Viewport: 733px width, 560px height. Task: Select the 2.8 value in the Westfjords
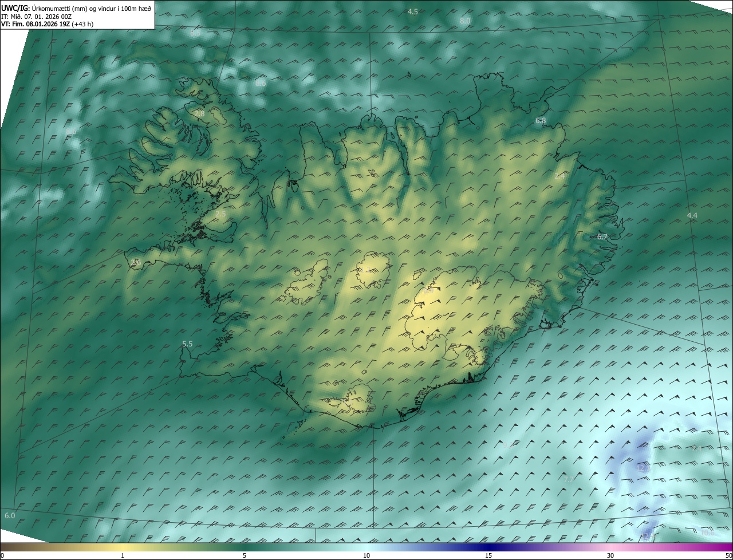click(x=199, y=114)
